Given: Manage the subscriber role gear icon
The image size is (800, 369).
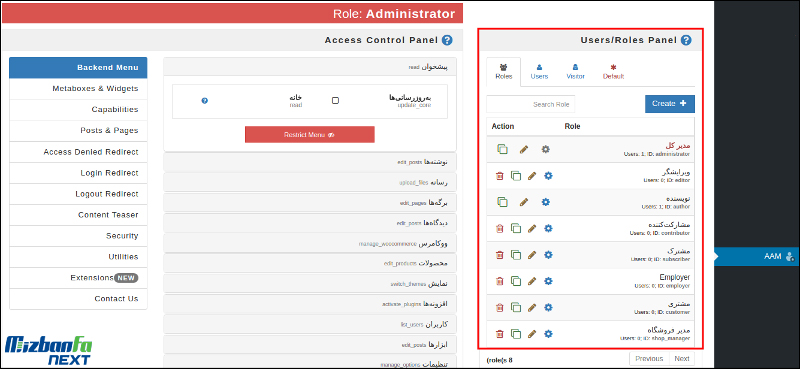Looking at the screenshot, I should pyautogui.click(x=548, y=255).
